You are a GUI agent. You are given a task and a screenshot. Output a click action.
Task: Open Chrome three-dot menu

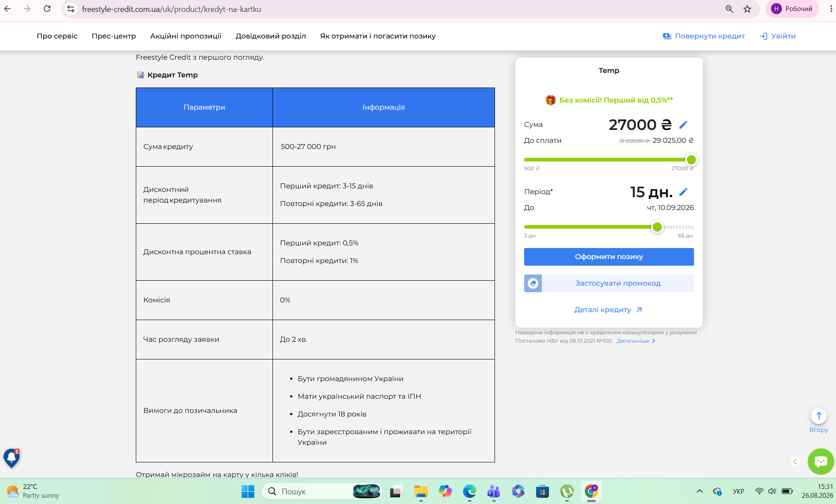pos(831,9)
